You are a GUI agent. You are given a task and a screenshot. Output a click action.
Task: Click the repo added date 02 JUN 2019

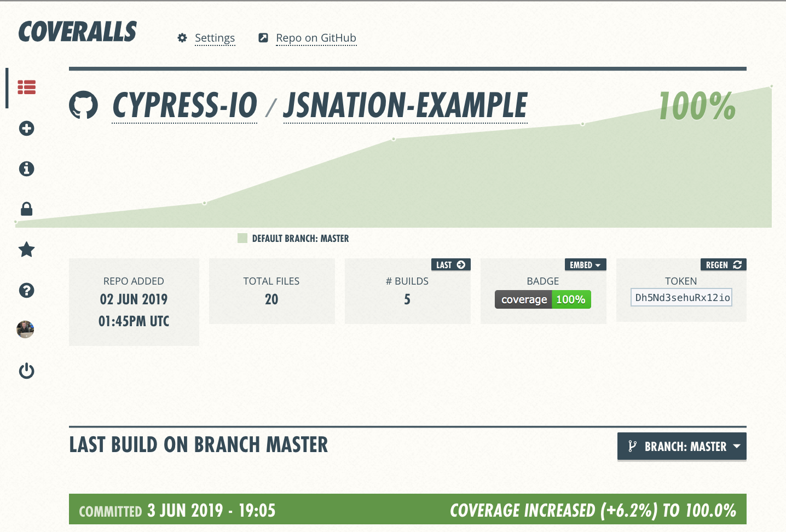click(x=134, y=299)
